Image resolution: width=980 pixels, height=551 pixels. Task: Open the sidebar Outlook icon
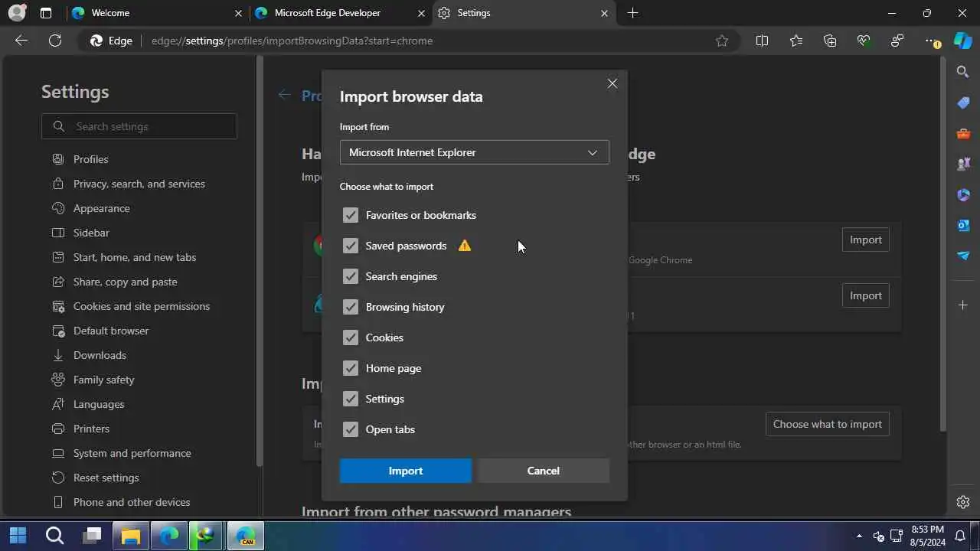point(963,225)
